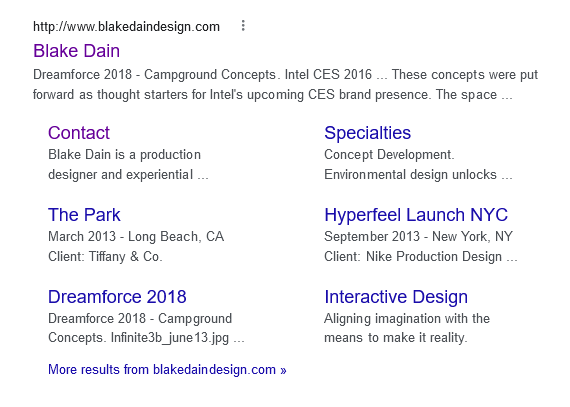Open the three-dot options menu beside the URL
The image size is (570, 407).
[243, 26]
